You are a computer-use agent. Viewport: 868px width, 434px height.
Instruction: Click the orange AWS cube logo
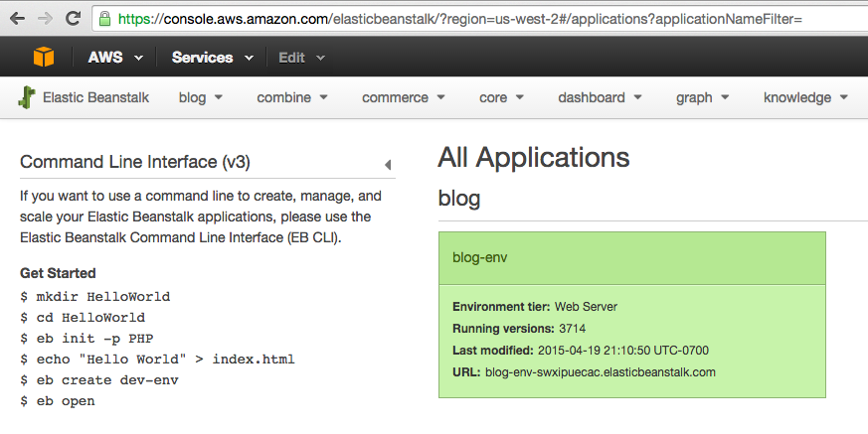tap(44, 58)
